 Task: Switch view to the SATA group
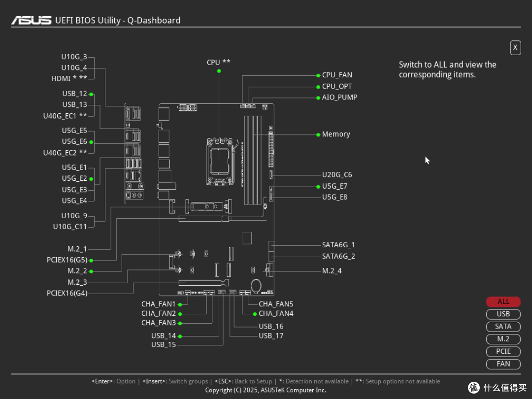click(x=503, y=327)
